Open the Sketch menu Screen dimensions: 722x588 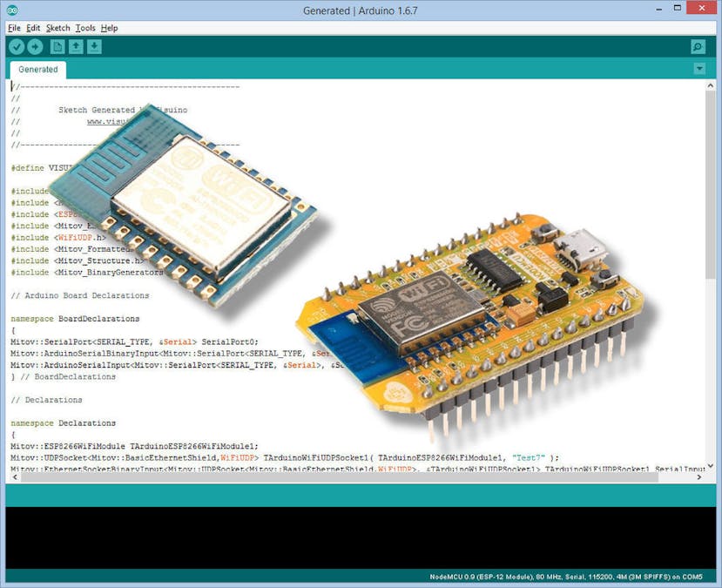(x=57, y=28)
